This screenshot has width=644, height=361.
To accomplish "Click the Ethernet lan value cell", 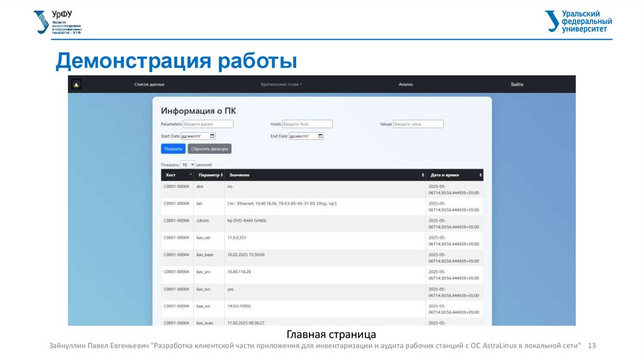I will (x=325, y=206).
